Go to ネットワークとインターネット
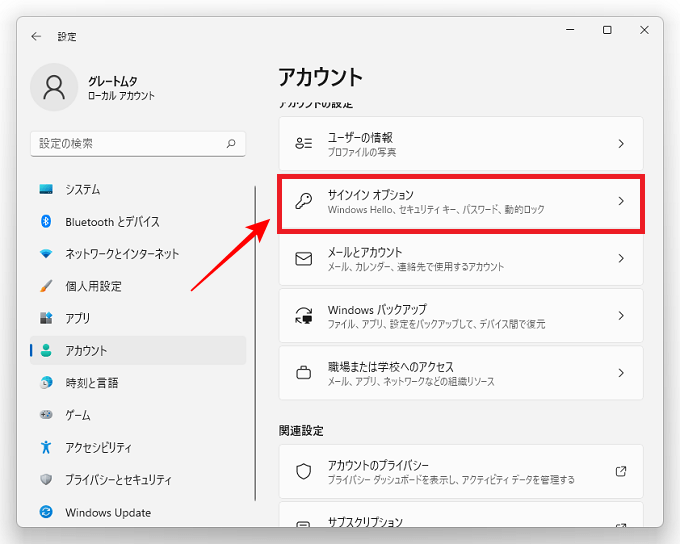Image resolution: width=680 pixels, height=544 pixels. pyautogui.click(x=138, y=253)
